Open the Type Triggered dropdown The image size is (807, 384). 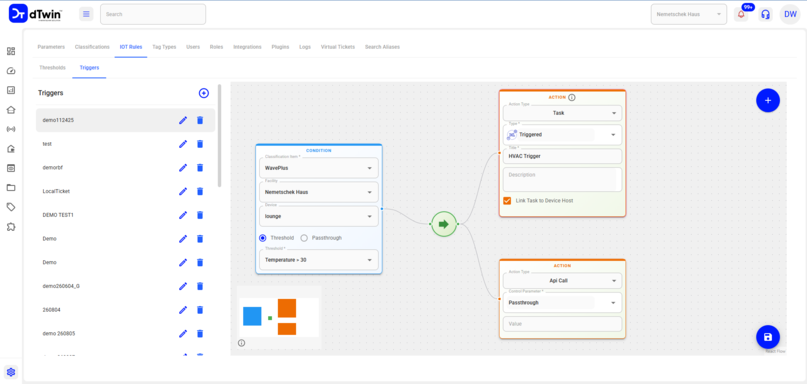coord(562,135)
